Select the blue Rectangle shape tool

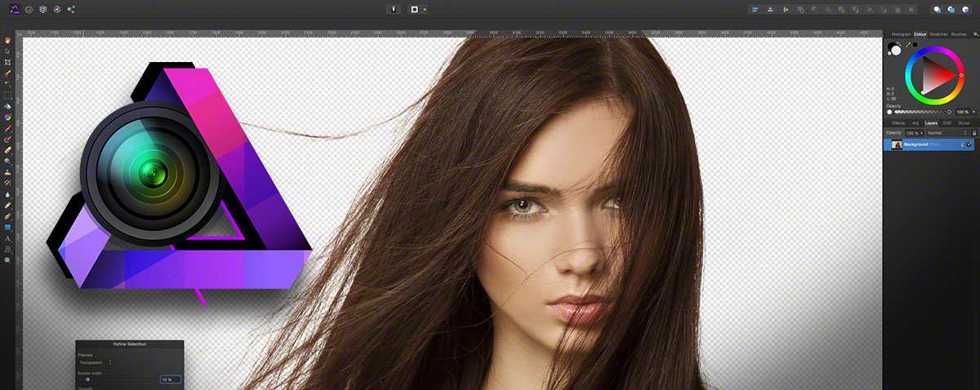click(x=8, y=228)
